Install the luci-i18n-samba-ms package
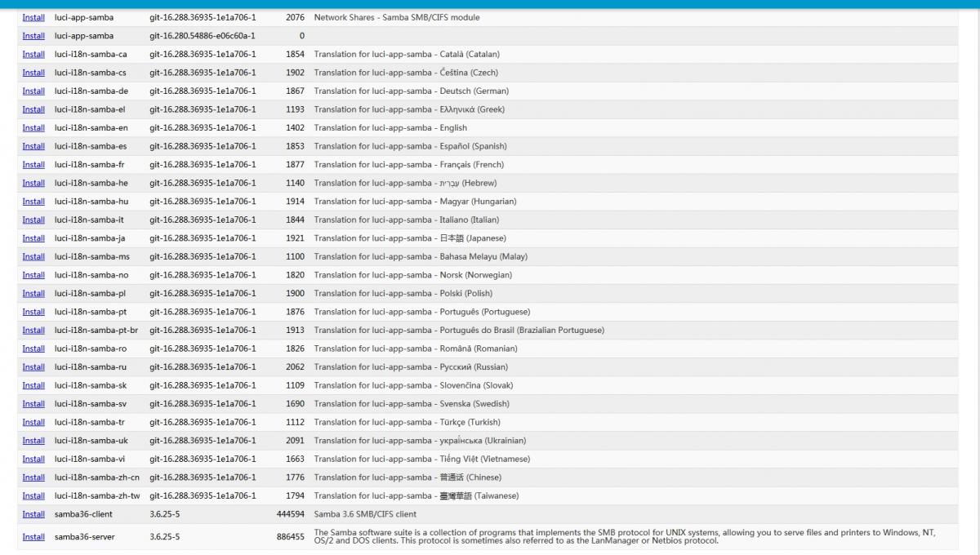 tap(33, 256)
